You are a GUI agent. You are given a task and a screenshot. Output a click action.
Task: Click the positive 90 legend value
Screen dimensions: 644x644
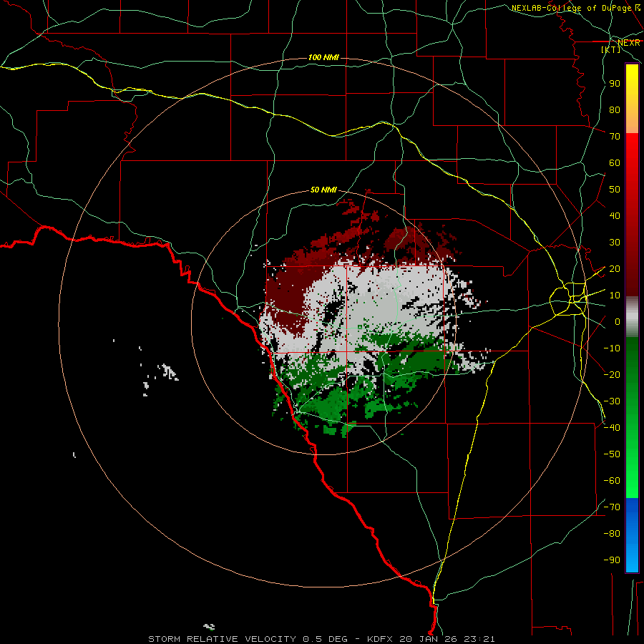tap(615, 84)
